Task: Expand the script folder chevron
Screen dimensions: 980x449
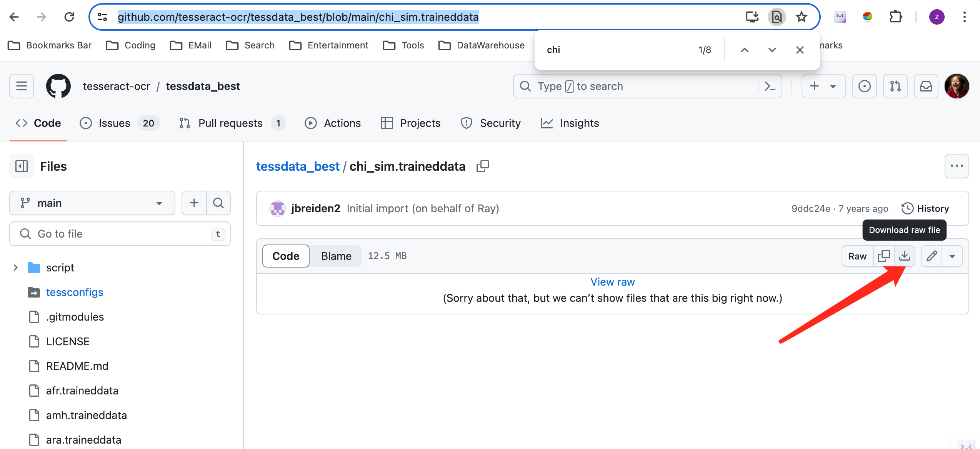Action: [x=15, y=268]
